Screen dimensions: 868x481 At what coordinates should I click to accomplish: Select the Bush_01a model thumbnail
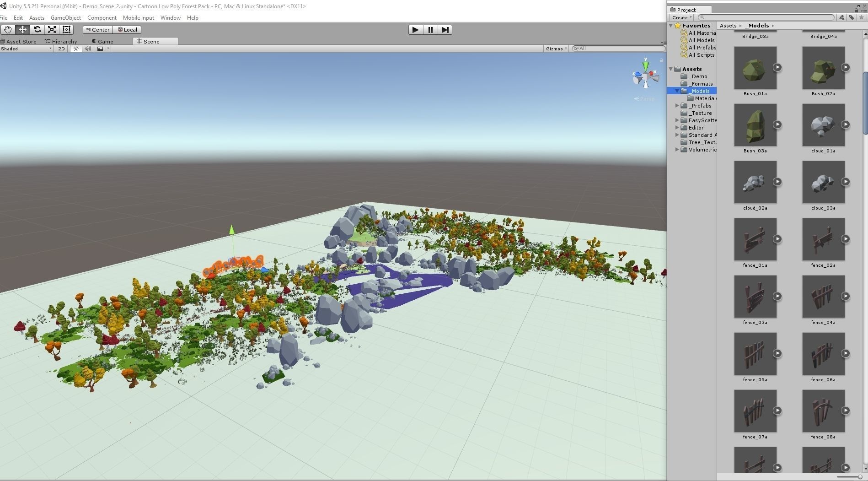click(x=755, y=68)
